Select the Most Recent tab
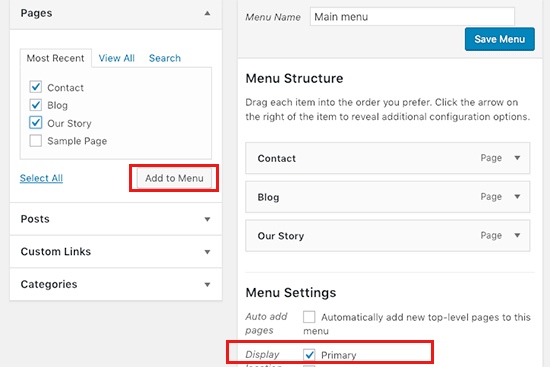The image size is (550, 367). tap(56, 58)
